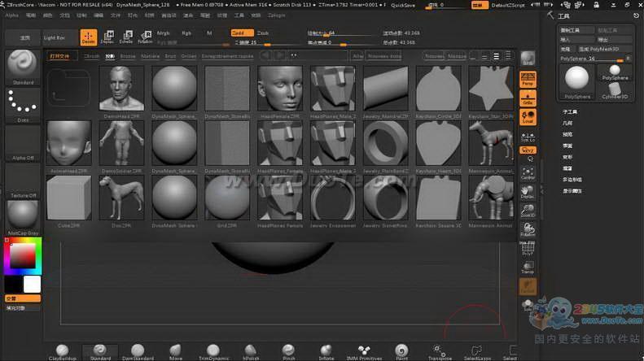
Task: Click the Nouveau dossier button
Action: 384,56
